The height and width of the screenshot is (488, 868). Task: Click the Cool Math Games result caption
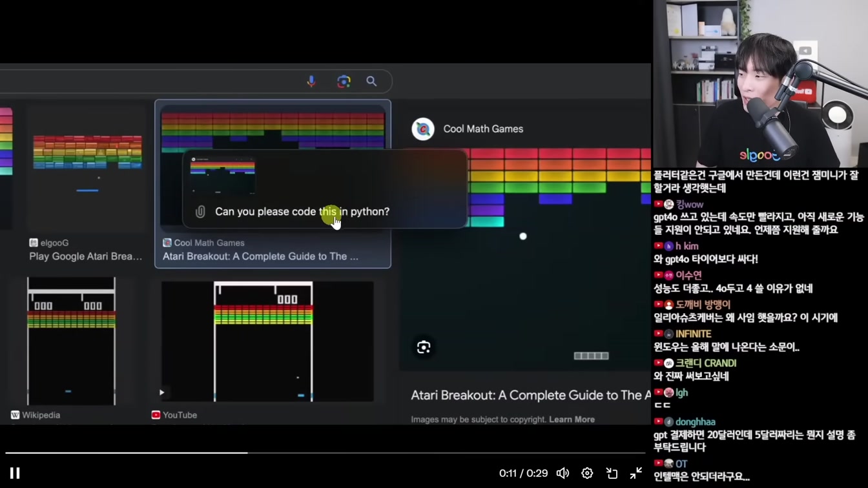coord(260,256)
